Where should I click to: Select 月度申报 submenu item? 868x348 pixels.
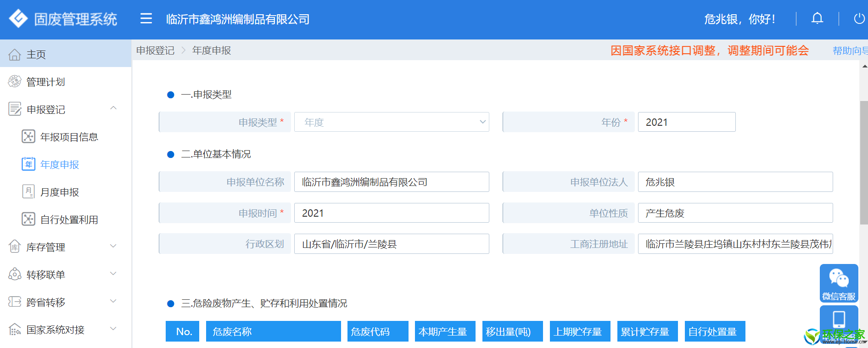pos(60,192)
